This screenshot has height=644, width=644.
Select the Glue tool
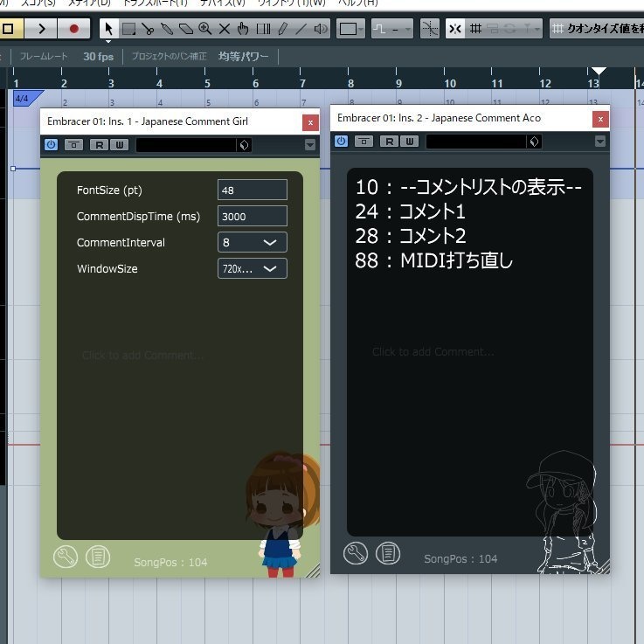pos(167,29)
